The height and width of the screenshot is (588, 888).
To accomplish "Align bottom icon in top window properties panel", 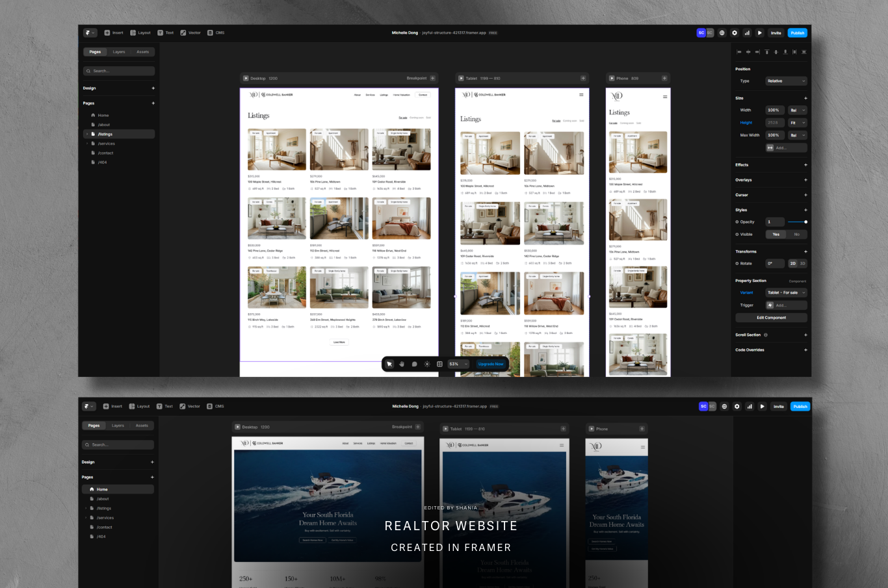I will click(x=785, y=52).
